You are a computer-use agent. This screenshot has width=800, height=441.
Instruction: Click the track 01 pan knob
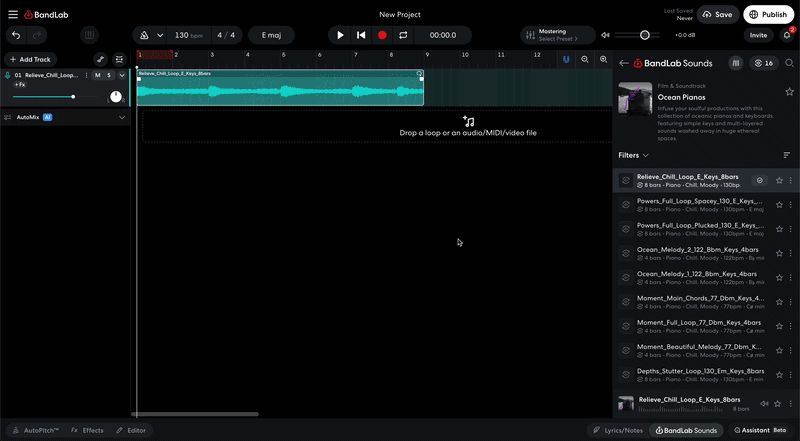point(116,96)
